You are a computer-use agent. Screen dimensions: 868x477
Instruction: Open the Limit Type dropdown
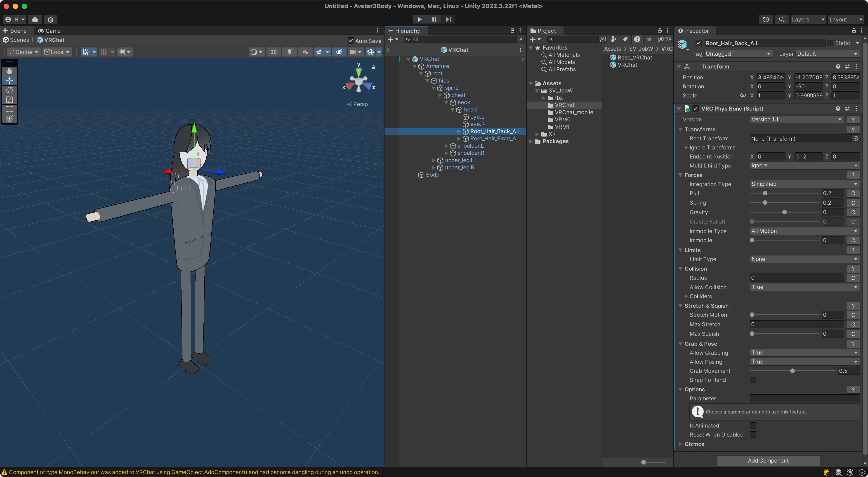point(805,259)
